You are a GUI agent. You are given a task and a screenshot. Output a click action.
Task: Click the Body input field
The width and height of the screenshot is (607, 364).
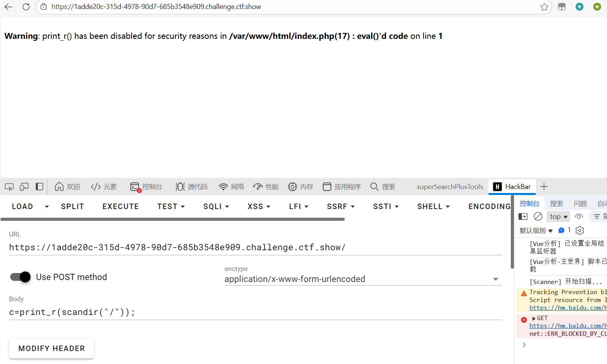pos(255,312)
